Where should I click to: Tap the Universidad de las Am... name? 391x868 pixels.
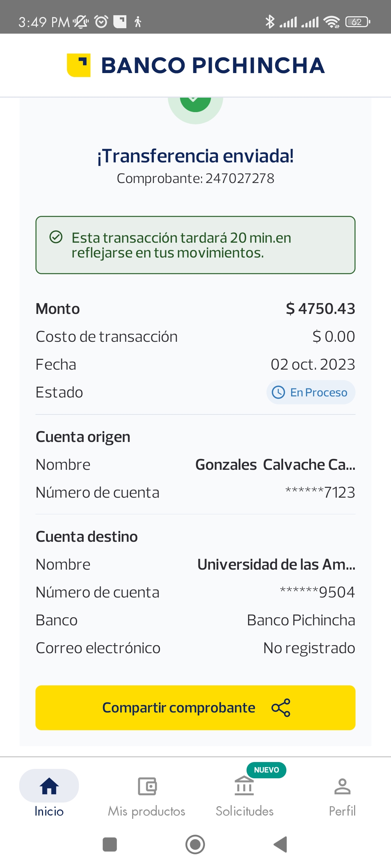(276, 565)
